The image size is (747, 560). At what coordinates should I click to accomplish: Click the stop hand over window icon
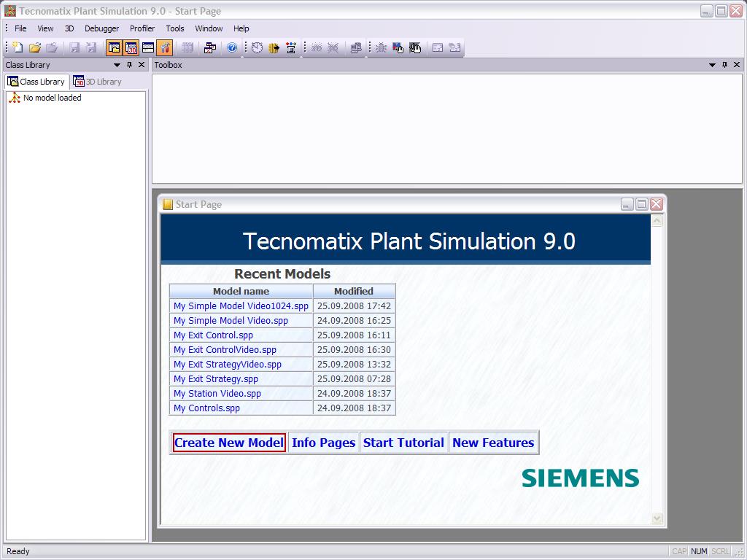(415, 47)
